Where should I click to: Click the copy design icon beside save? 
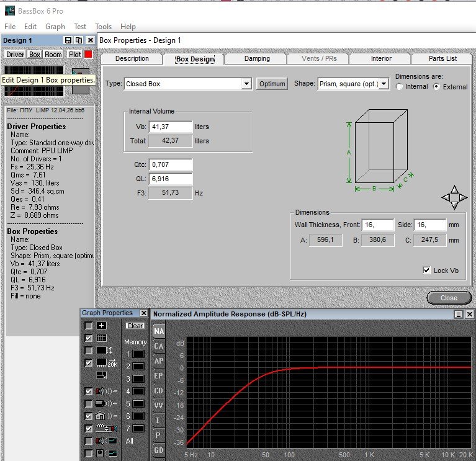[79, 40]
